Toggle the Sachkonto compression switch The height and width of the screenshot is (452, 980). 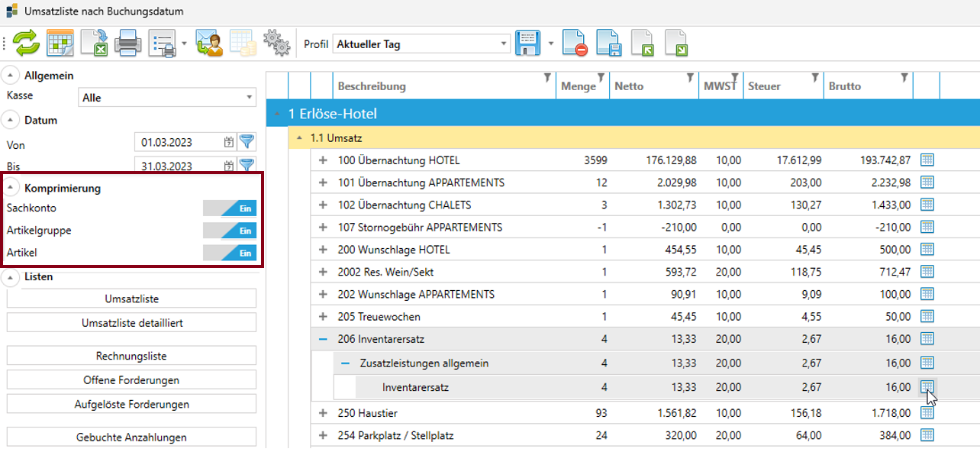(x=230, y=208)
